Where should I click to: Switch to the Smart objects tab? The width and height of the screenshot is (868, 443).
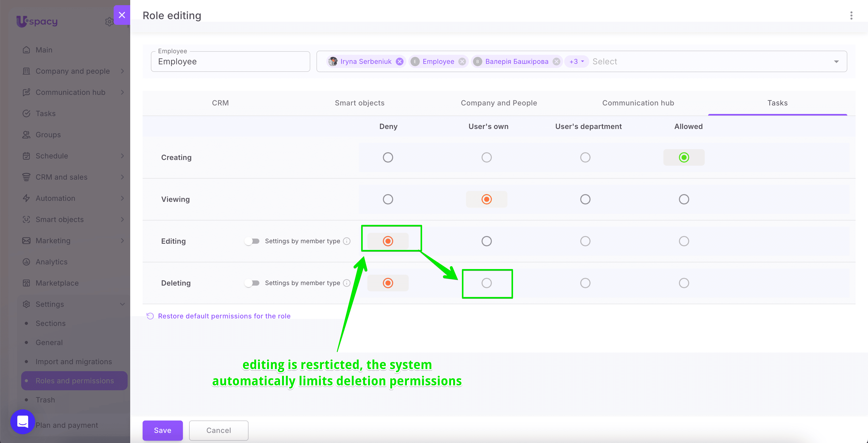point(360,103)
